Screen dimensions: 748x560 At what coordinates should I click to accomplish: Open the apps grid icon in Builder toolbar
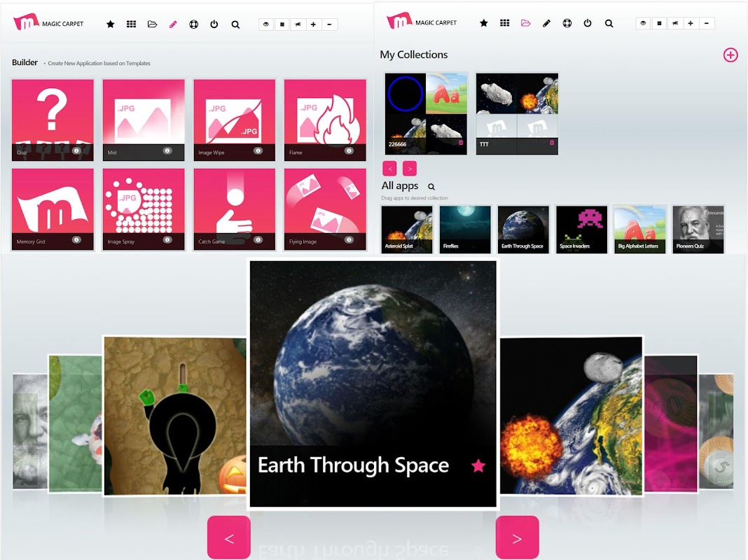point(131,24)
